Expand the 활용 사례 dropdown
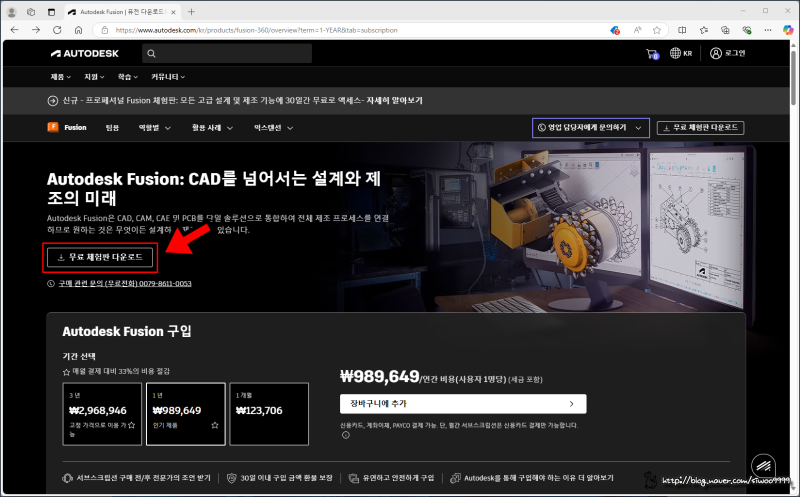Screen dimensions: 800x497 click(212, 128)
